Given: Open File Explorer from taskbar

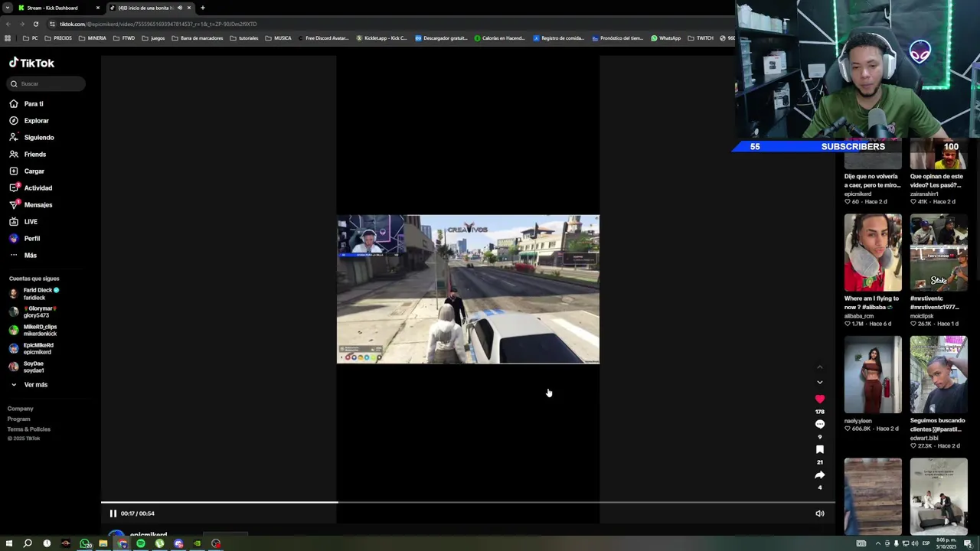Looking at the screenshot, I should tap(103, 543).
